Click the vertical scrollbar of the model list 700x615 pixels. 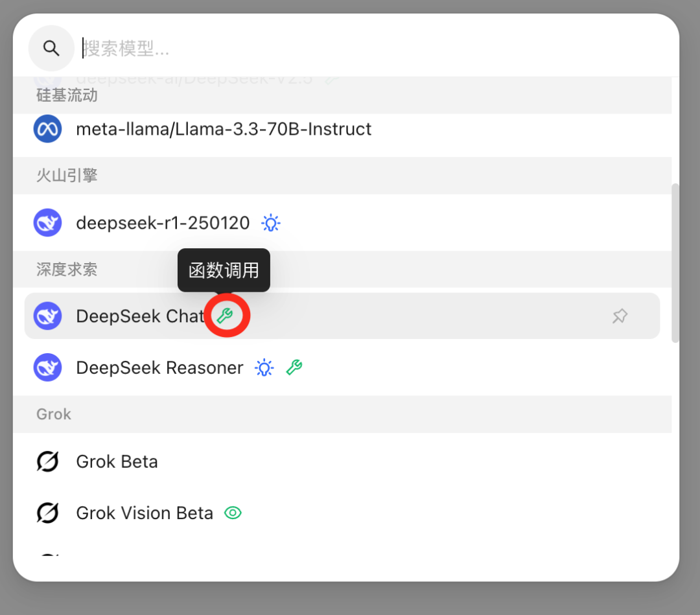(x=675, y=262)
